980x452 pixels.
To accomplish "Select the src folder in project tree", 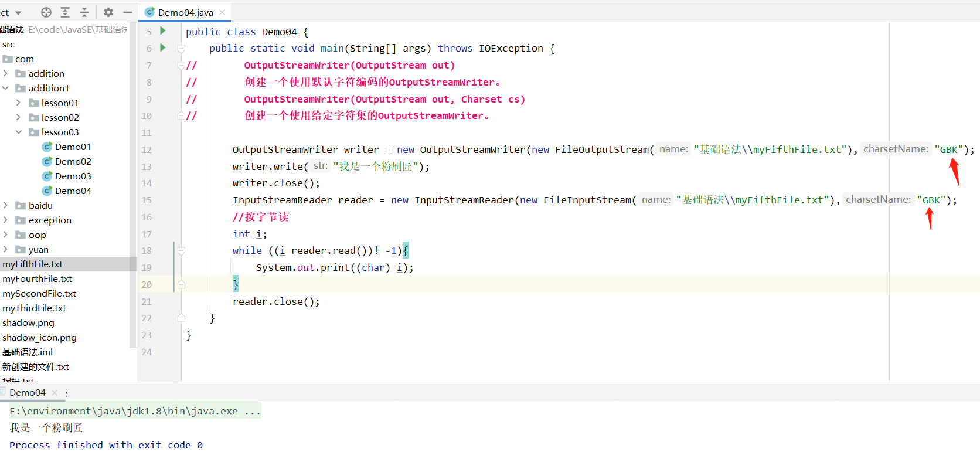I will point(8,44).
